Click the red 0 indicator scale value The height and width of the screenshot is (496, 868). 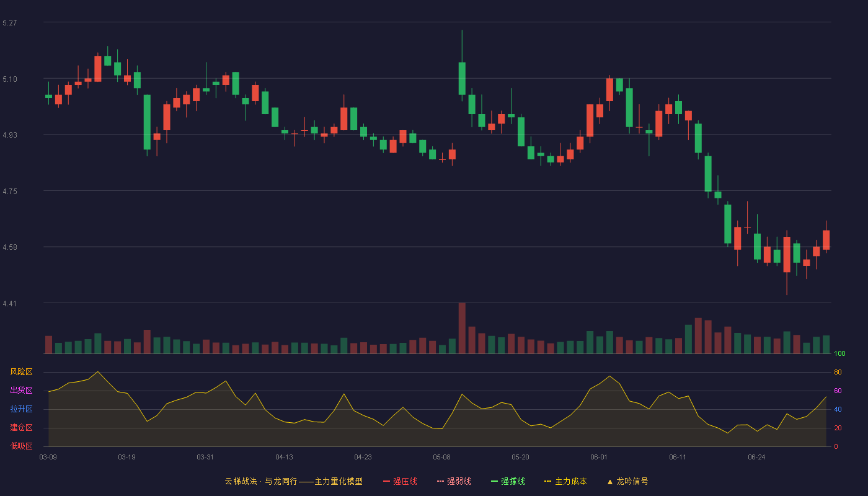836,446
